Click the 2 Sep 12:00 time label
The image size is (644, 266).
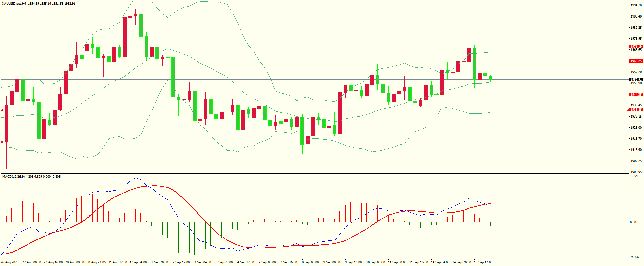[x=181, y=262]
